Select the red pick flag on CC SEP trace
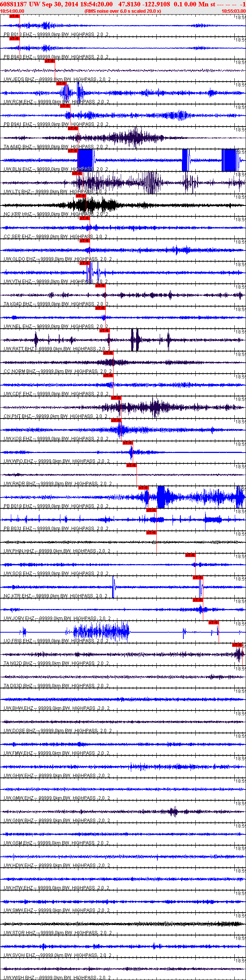 coord(85,218)
